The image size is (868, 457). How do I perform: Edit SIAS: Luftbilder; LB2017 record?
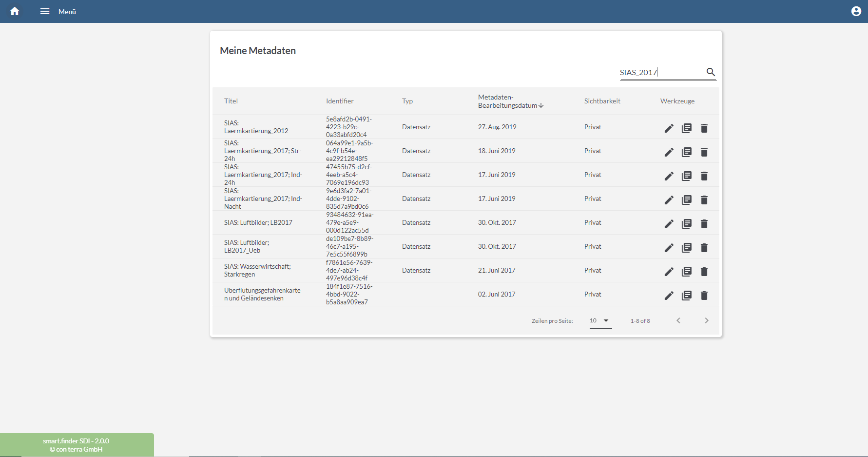pyautogui.click(x=669, y=224)
